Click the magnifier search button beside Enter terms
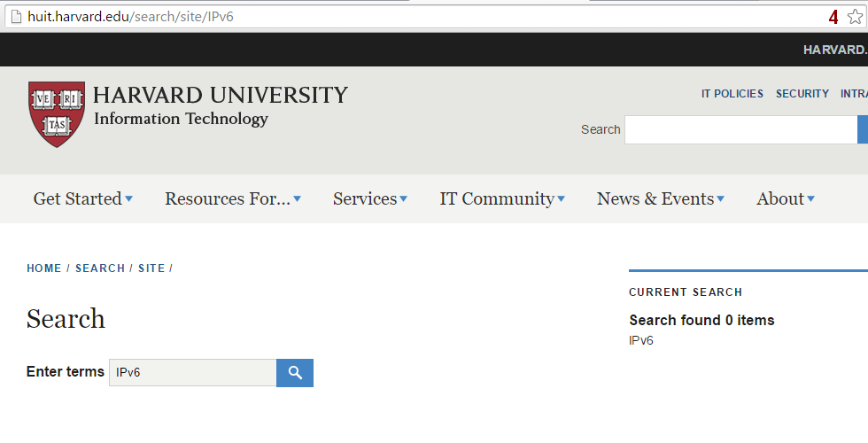Screen dimensions: 868x443 [x=295, y=373]
